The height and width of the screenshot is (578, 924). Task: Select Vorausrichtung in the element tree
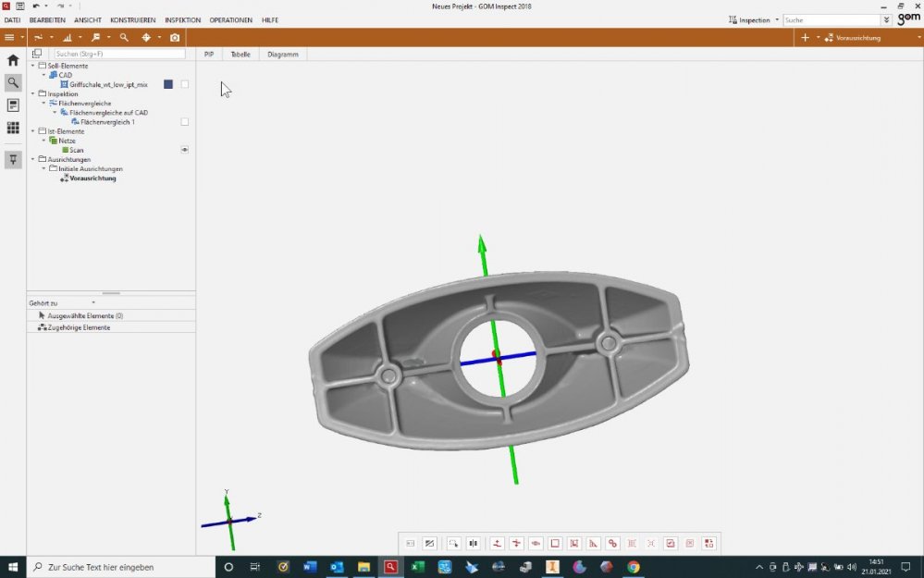[x=92, y=178]
